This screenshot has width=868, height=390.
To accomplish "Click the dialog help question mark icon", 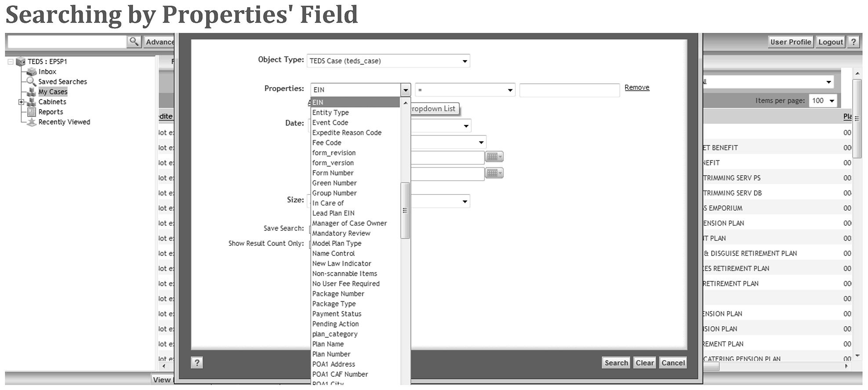I will coord(197,363).
